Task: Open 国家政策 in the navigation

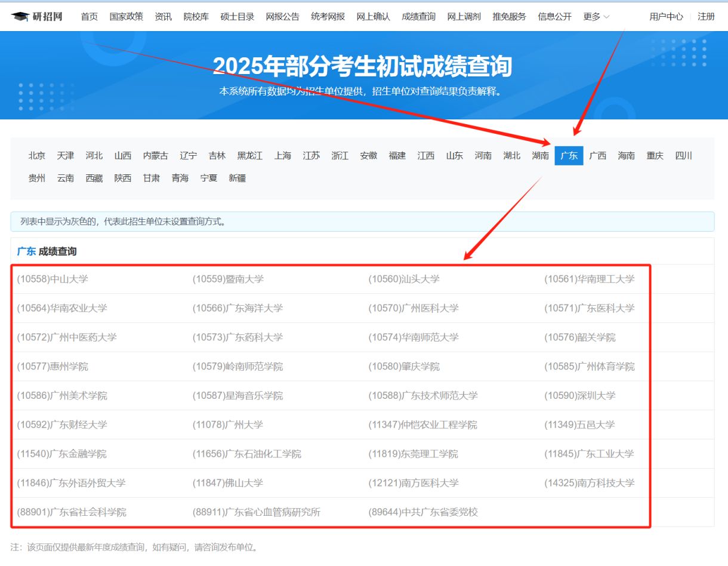Action: (x=127, y=17)
